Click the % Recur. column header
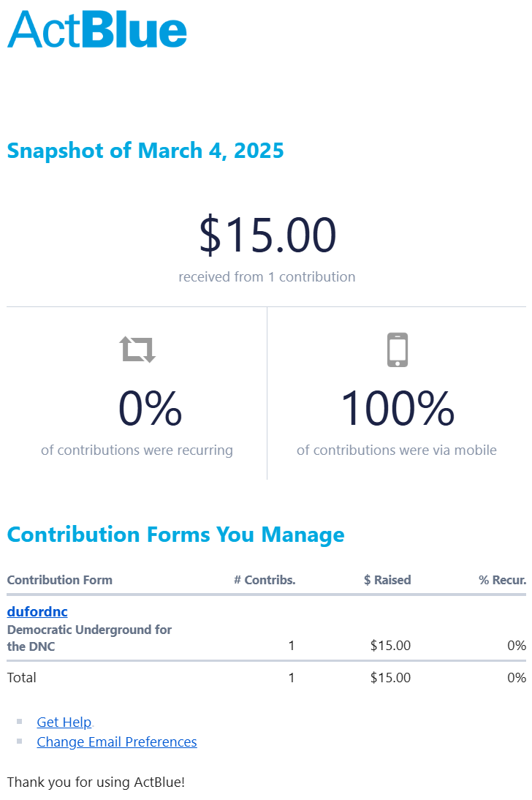Screen dimensions: 532x800 click(502, 580)
